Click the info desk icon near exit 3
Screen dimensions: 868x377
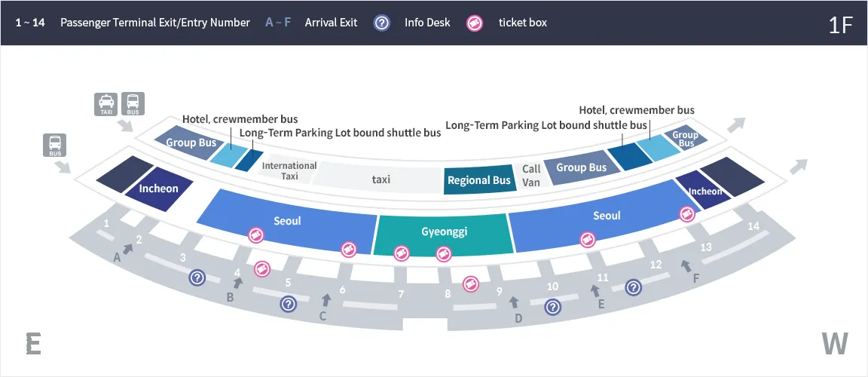(197, 277)
